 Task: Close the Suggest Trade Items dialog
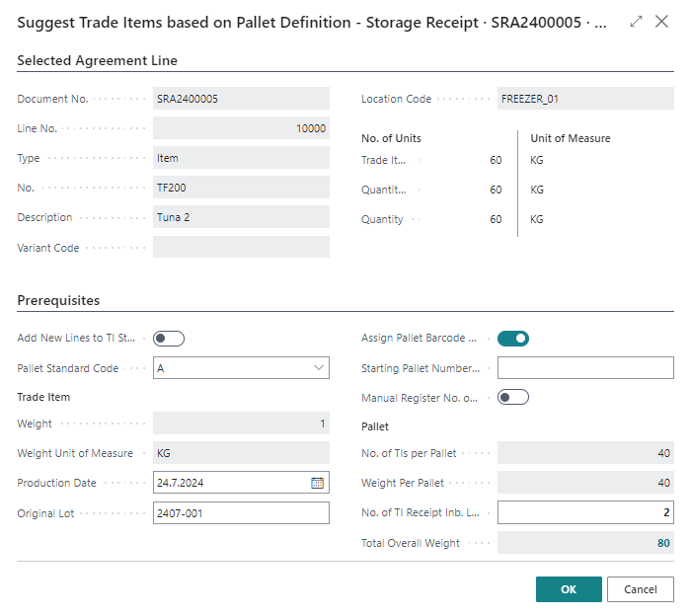coord(662,21)
